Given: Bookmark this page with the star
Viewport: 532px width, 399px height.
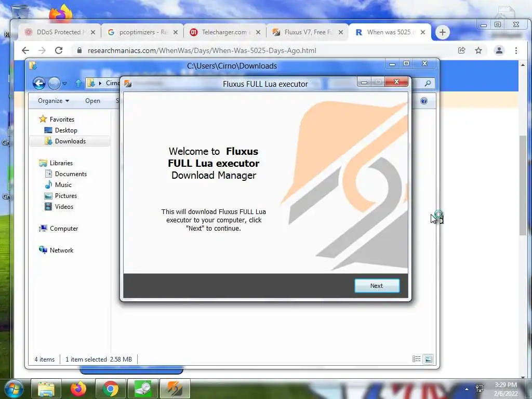Looking at the screenshot, I should tap(478, 50).
